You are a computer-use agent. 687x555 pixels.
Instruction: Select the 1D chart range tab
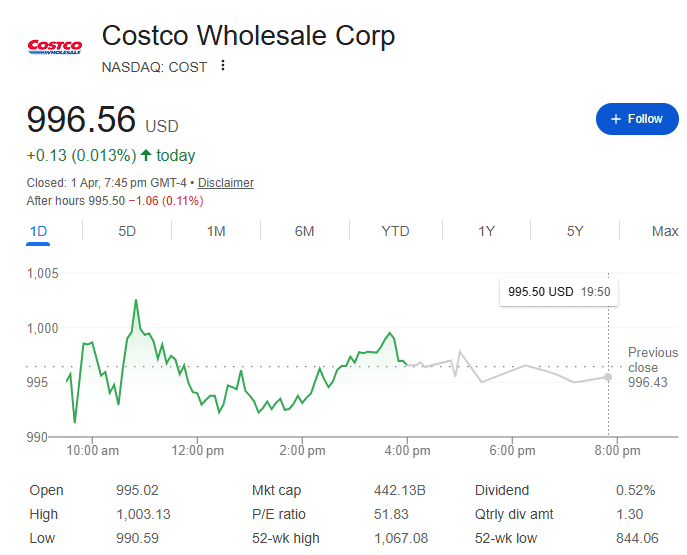[x=38, y=231]
